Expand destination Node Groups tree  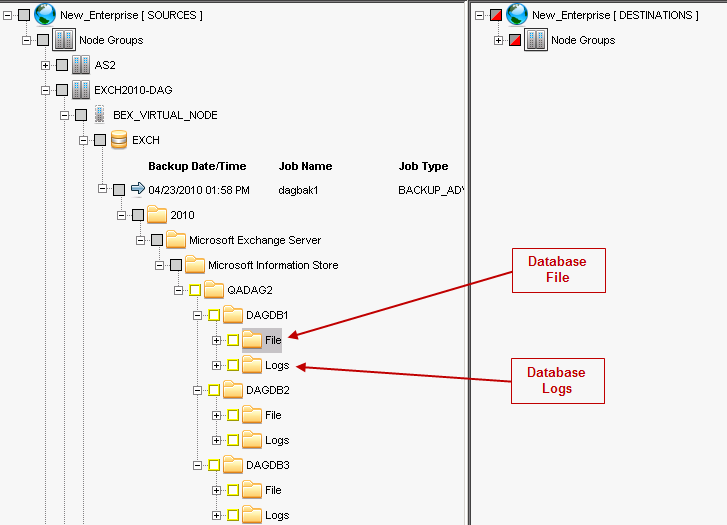pos(499,40)
